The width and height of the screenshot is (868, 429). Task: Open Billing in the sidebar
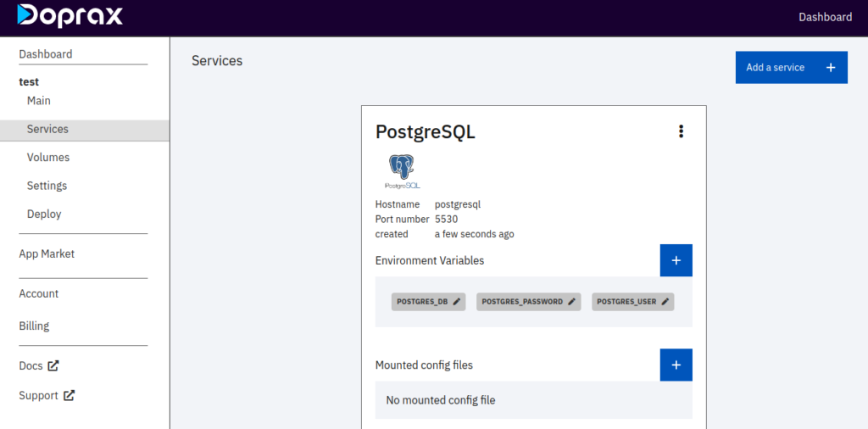point(34,326)
